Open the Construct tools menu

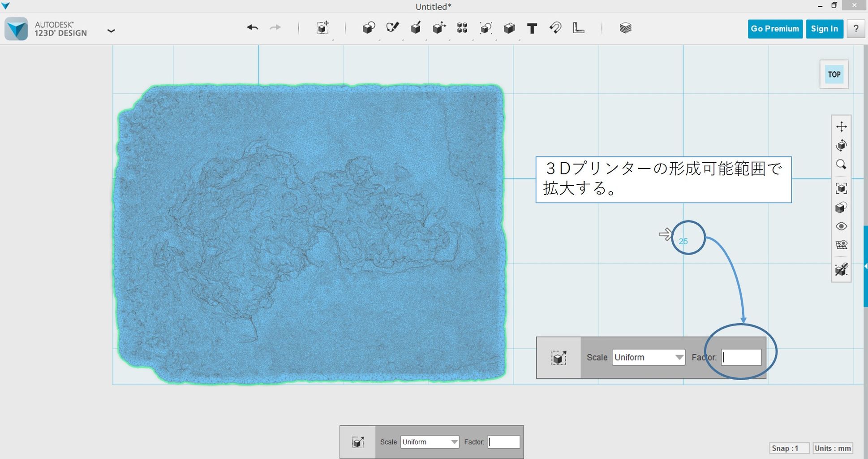pos(416,28)
